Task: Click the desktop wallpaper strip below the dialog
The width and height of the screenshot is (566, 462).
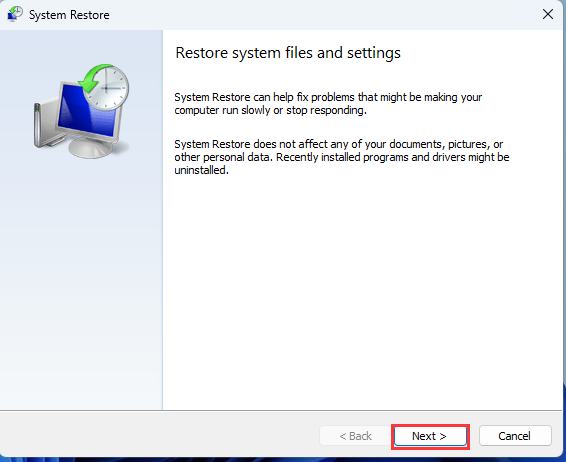Action: [283, 460]
